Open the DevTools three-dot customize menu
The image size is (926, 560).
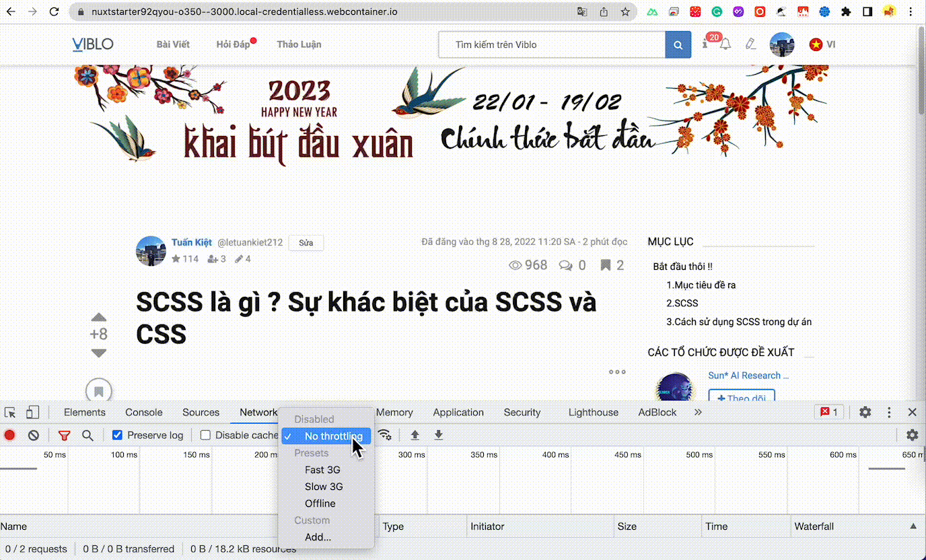889,413
